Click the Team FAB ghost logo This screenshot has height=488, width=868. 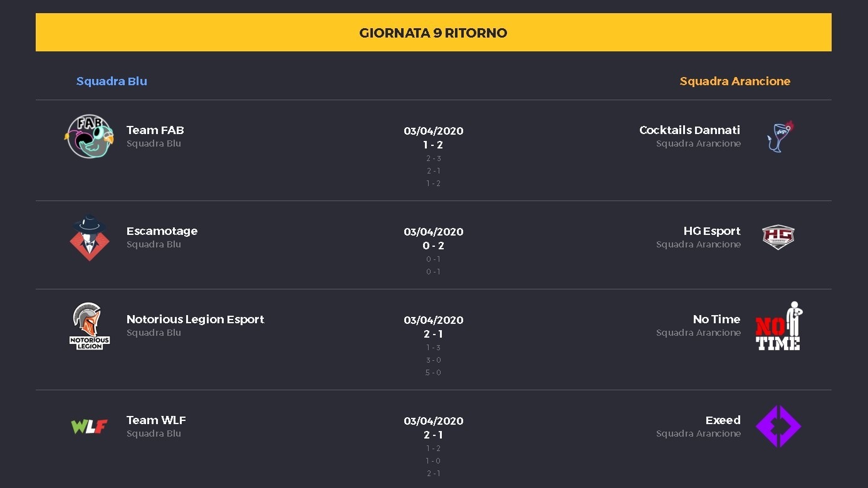tap(90, 137)
